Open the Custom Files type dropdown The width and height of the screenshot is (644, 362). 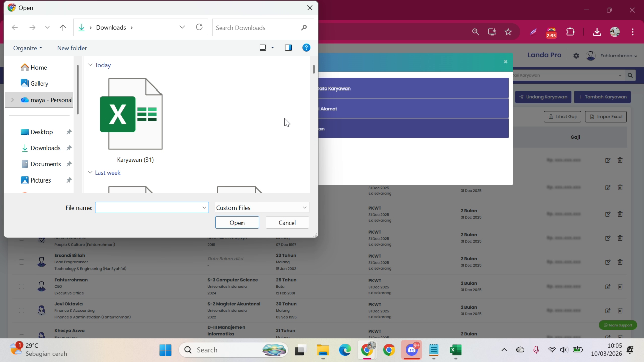[262, 208]
